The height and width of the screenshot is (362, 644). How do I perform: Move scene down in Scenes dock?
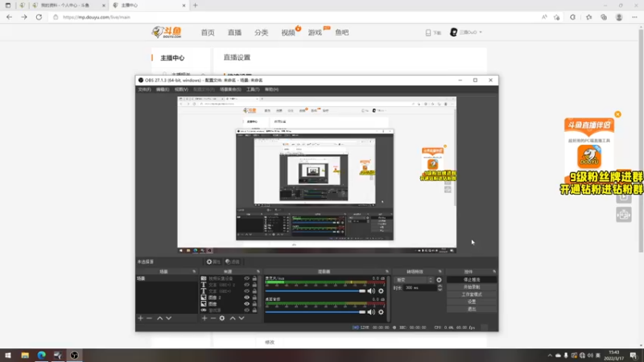[x=169, y=318]
